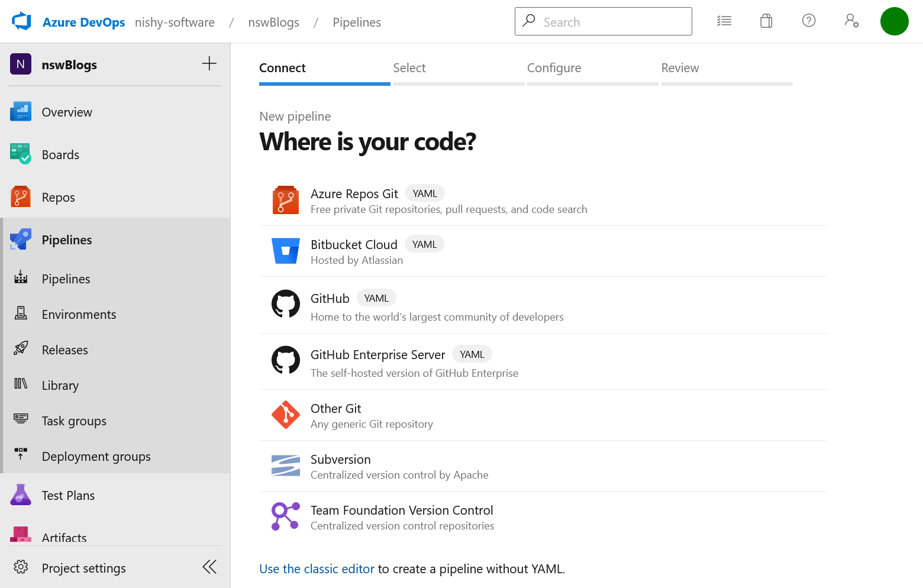Open Project settings via gear icon

[83, 568]
